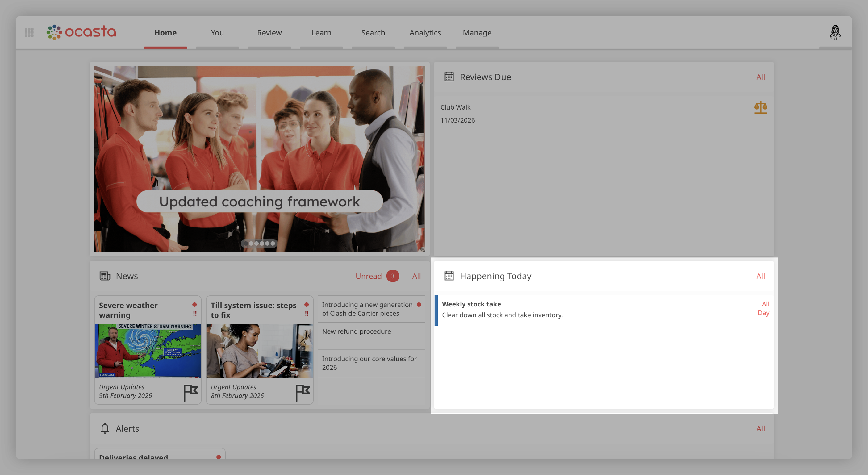The height and width of the screenshot is (475, 868).
Task: View All Reviews Due
Action: [760, 77]
